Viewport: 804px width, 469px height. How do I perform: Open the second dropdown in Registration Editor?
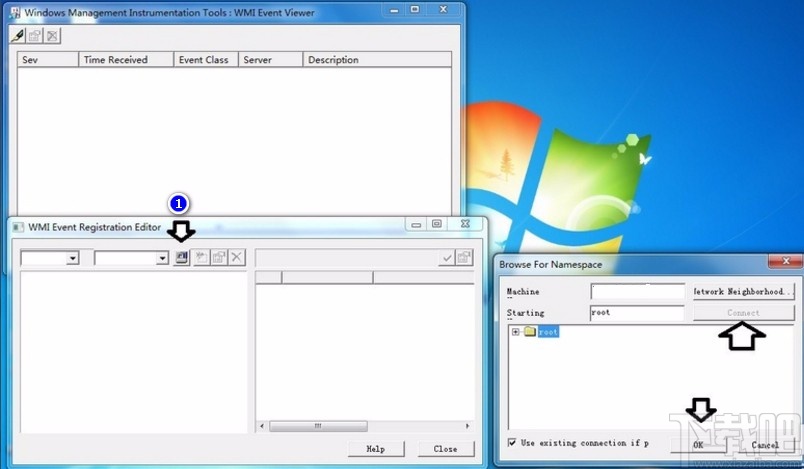tap(163, 258)
